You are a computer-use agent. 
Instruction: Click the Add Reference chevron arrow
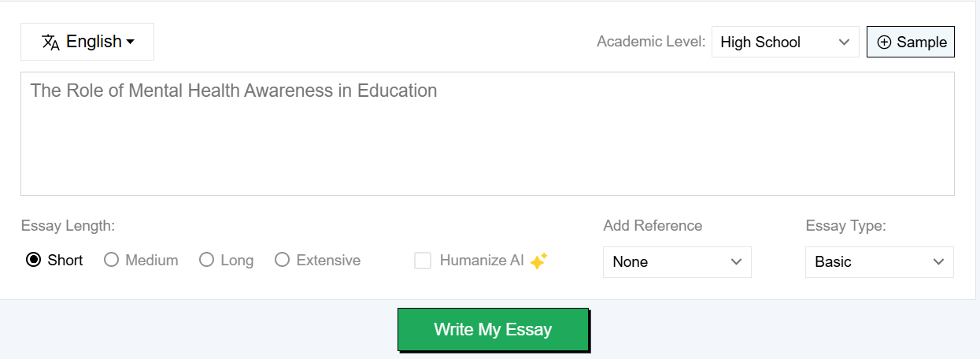737,261
